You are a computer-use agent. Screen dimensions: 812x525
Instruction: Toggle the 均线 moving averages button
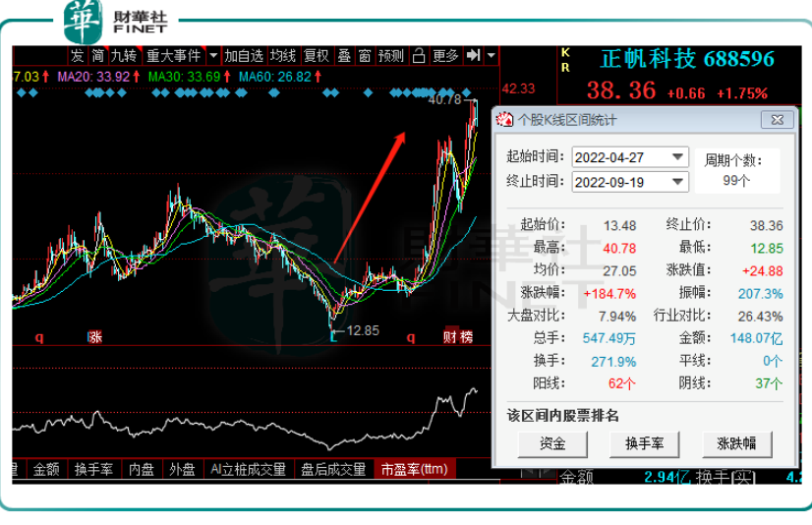pyautogui.click(x=283, y=55)
